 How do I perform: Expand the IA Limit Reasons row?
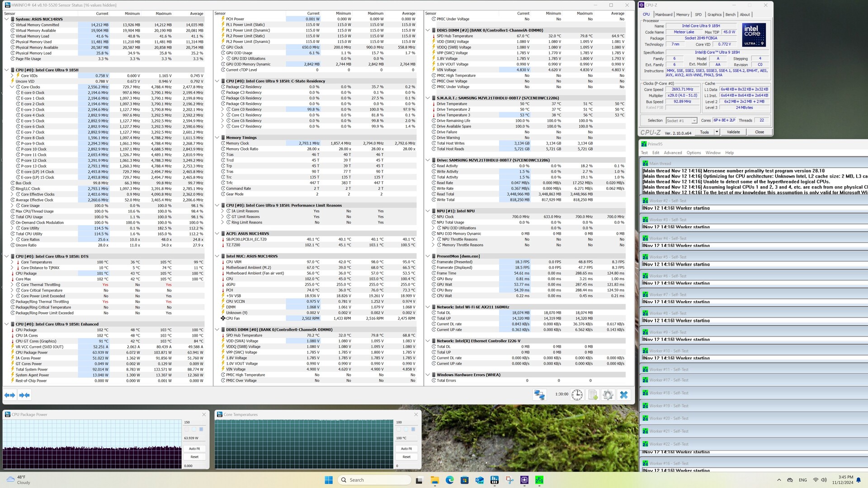(x=223, y=211)
